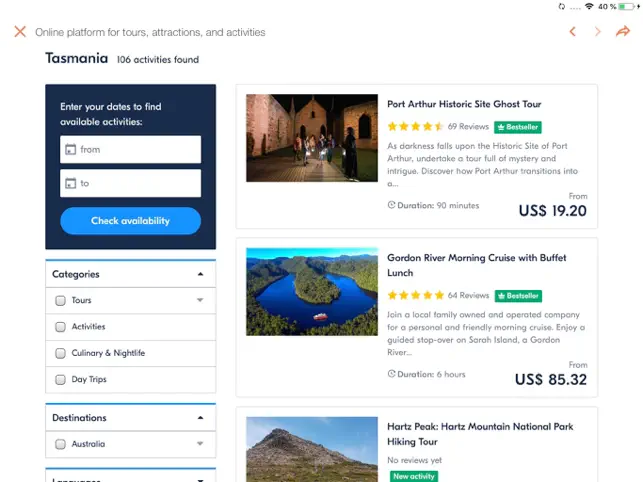The image size is (643, 482).
Task: Click the star rating of Port Arthur Ghost Tour
Action: (x=415, y=126)
